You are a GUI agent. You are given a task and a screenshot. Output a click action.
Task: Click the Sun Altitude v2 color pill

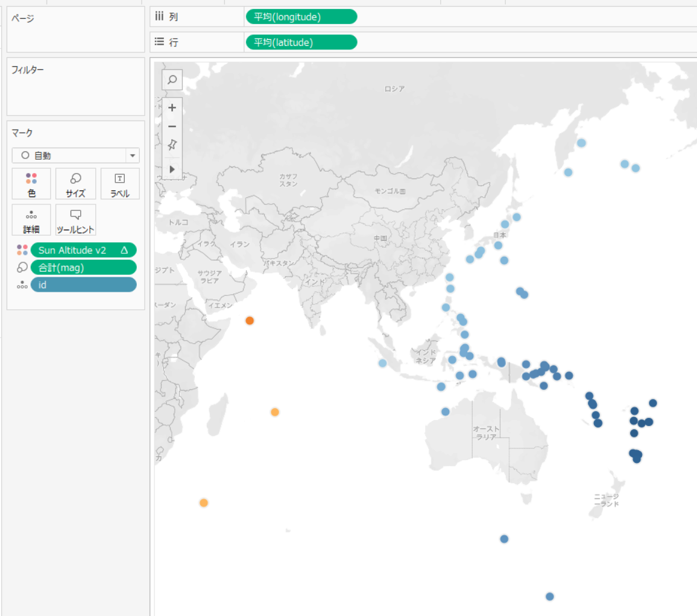coord(72,250)
